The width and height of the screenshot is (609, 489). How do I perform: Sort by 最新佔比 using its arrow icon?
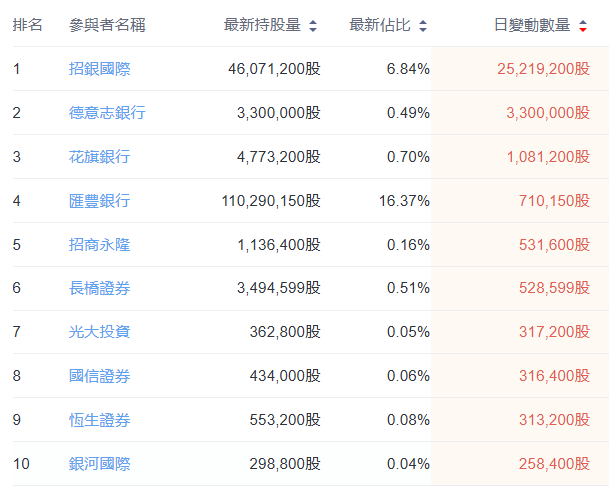(423, 26)
